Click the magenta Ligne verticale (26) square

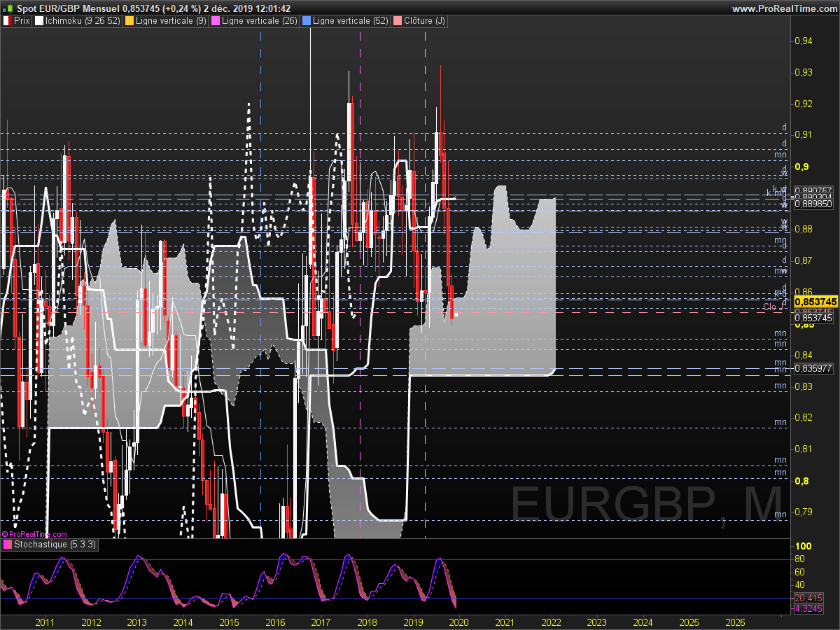click(225, 21)
